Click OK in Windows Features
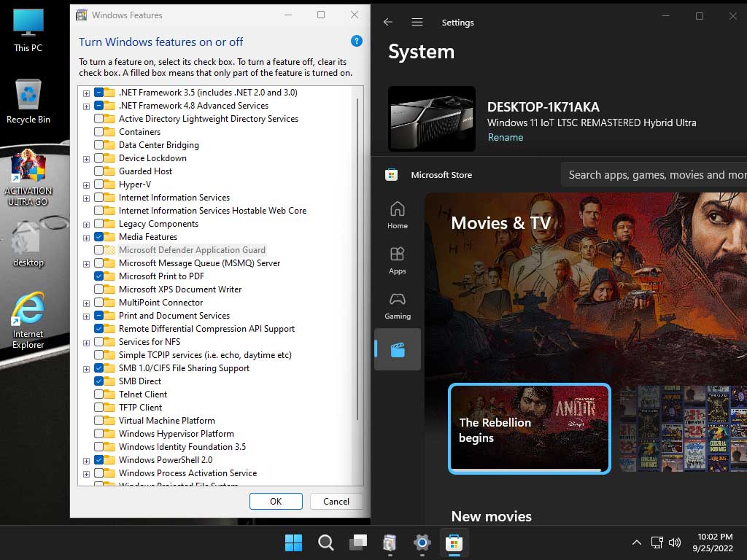 point(276,501)
